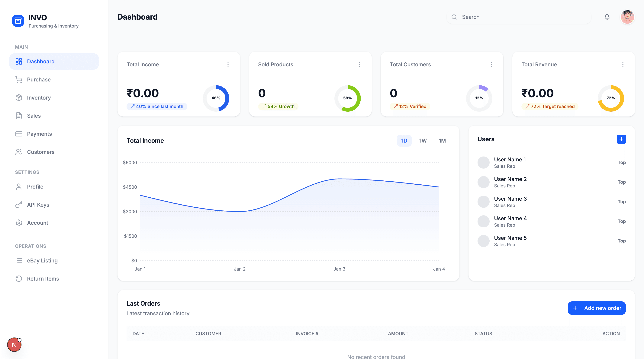Viewport: 644px width, 359px height.
Task: Select the 1D chart range
Action: [404, 140]
